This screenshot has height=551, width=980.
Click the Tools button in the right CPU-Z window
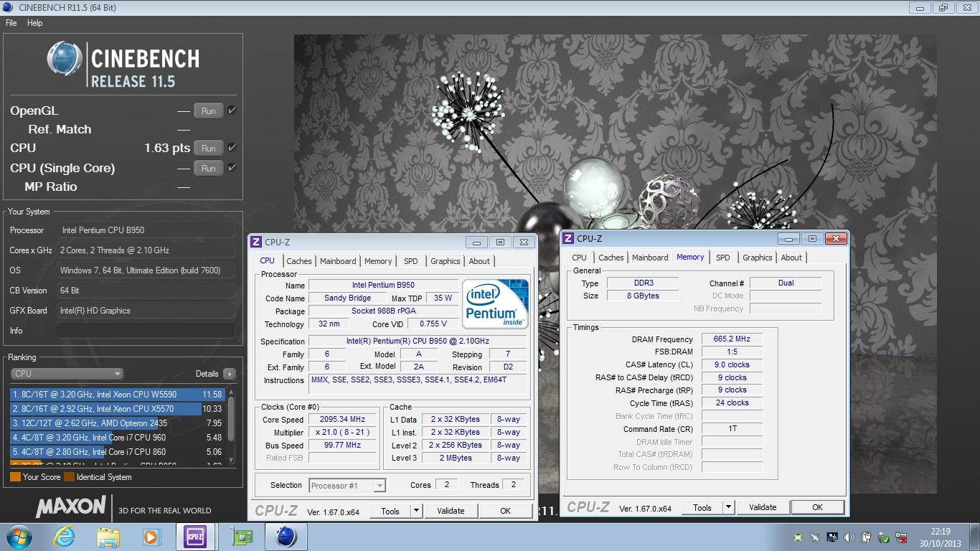point(702,507)
